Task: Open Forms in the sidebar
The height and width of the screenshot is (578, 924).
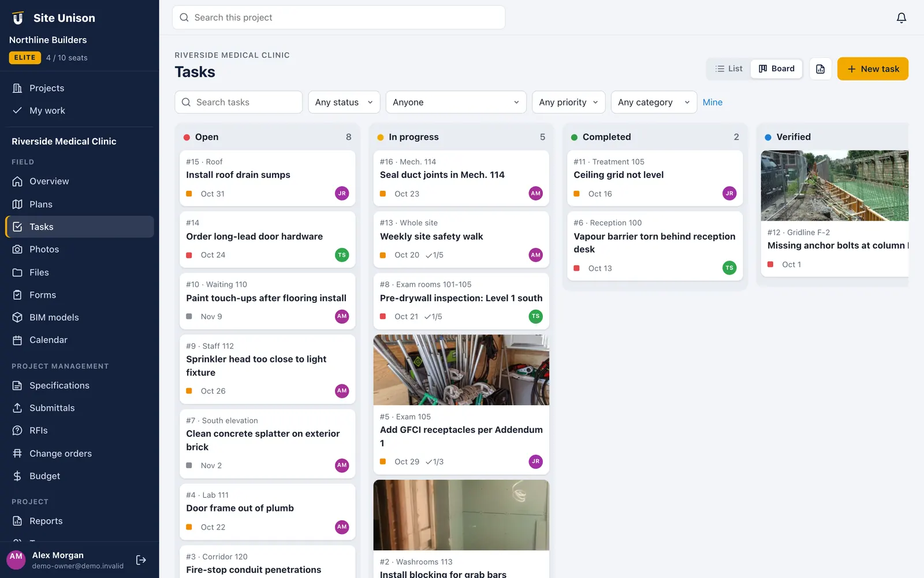Action: 80,295
